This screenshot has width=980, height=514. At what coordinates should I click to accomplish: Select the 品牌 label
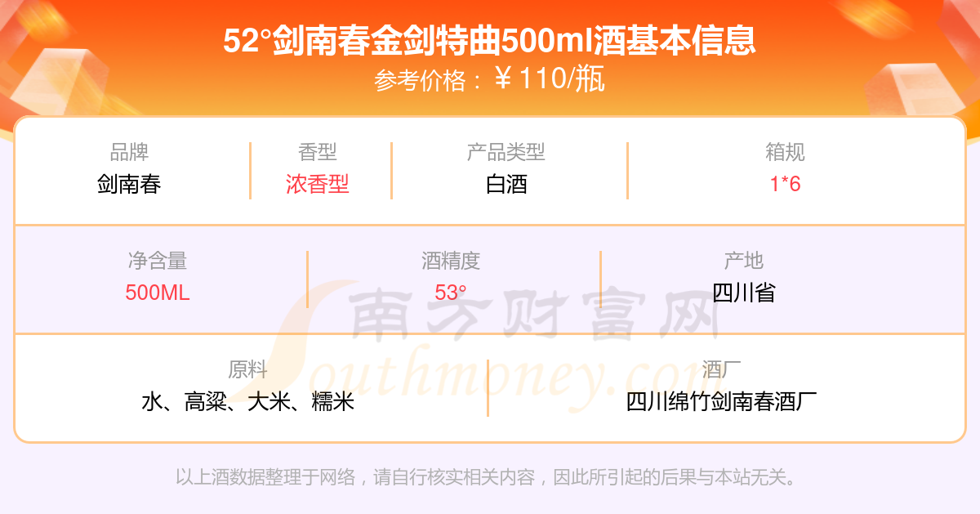pos(129,152)
